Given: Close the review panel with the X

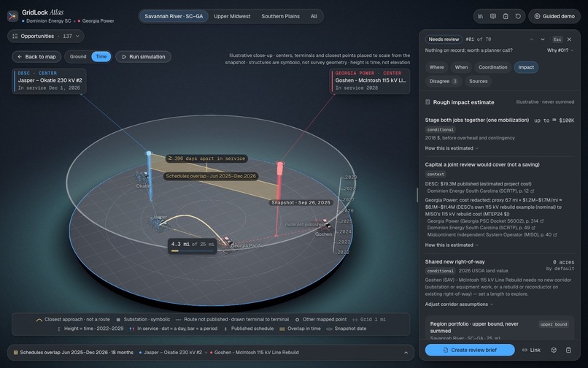Looking at the screenshot, I should click(x=569, y=39).
